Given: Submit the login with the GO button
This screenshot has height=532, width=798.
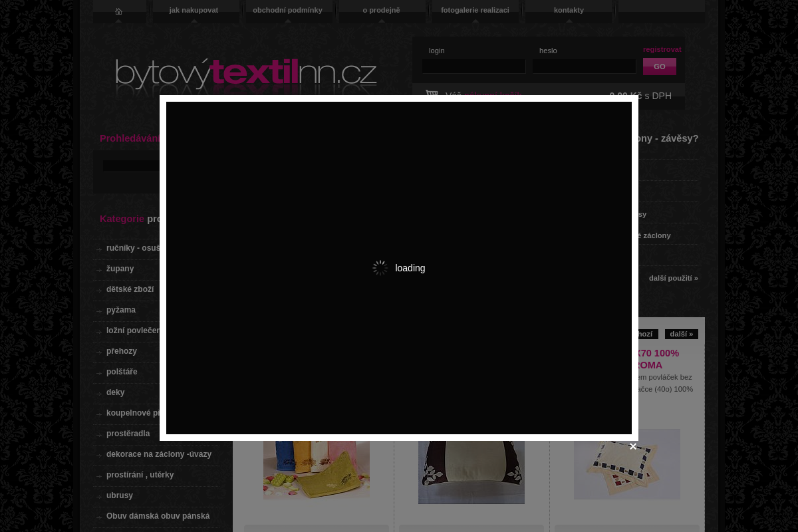Looking at the screenshot, I should (x=659, y=66).
